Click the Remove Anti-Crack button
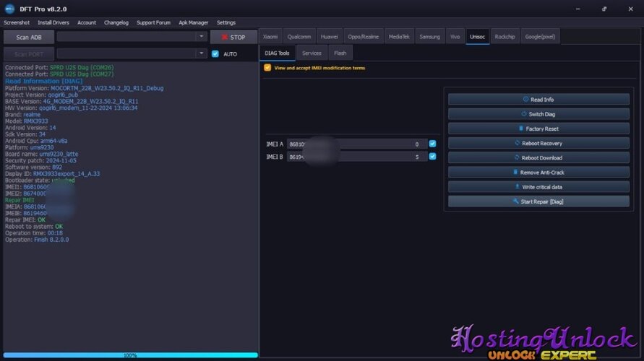Screen dimensions: 644x361 pyautogui.click(x=538, y=173)
